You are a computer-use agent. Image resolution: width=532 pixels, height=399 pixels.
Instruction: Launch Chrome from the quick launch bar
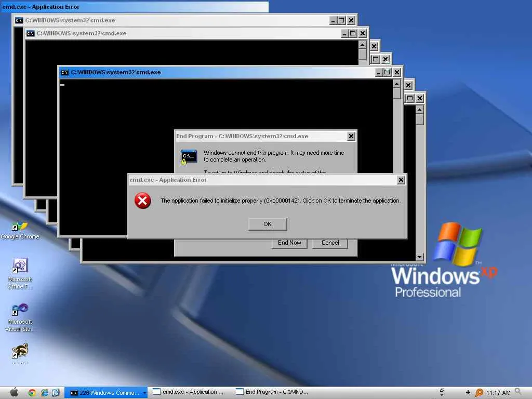coord(32,393)
